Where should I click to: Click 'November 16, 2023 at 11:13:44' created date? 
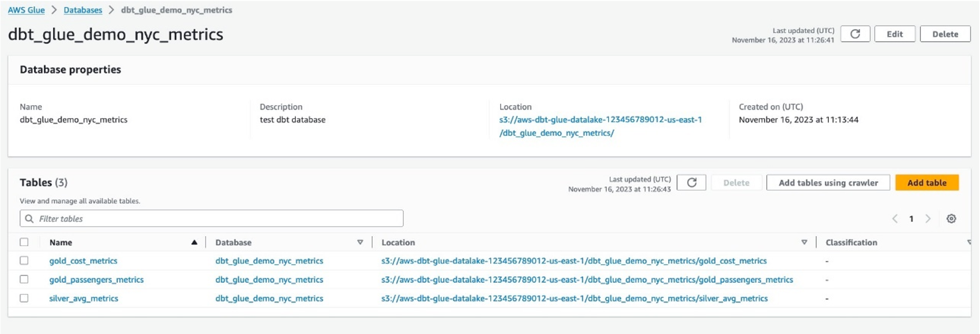coord(799,120)
